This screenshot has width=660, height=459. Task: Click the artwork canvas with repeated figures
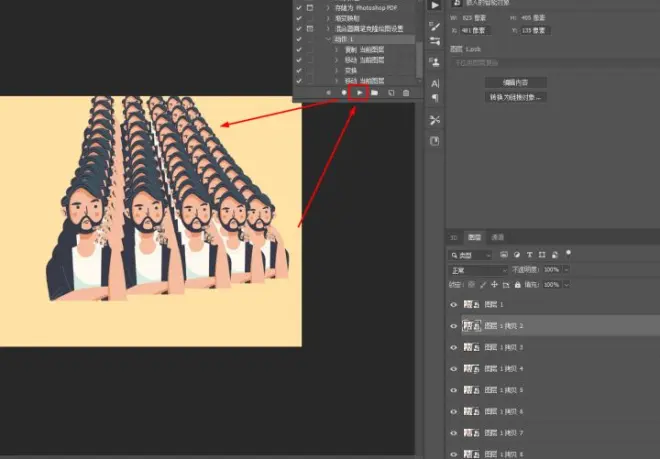click(151, 221)
